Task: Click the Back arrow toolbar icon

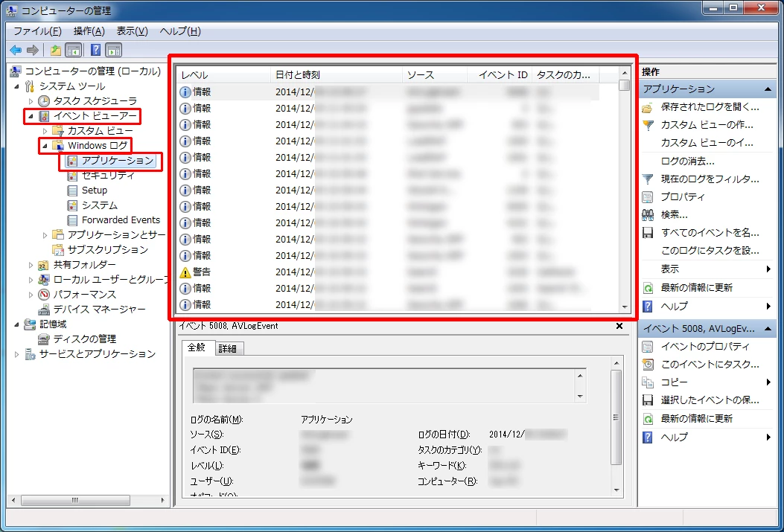Action: coord(16,50)
